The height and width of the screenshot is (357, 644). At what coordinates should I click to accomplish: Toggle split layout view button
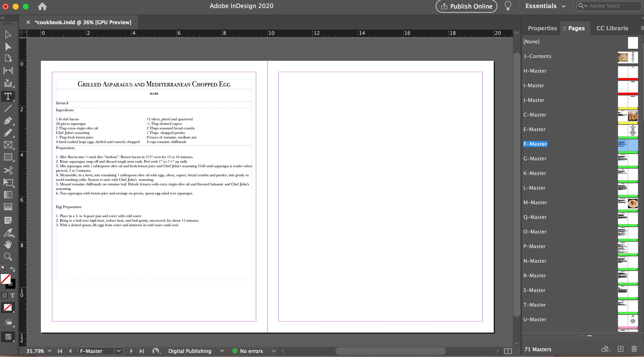point(508,351)
